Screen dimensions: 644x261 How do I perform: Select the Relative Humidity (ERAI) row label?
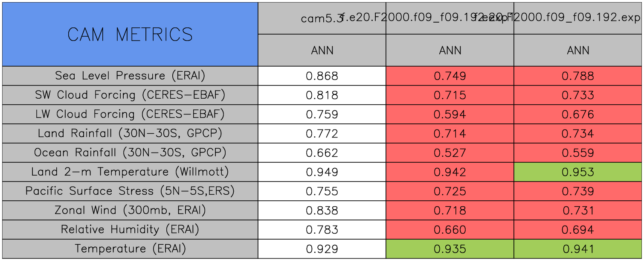(130, 230)
